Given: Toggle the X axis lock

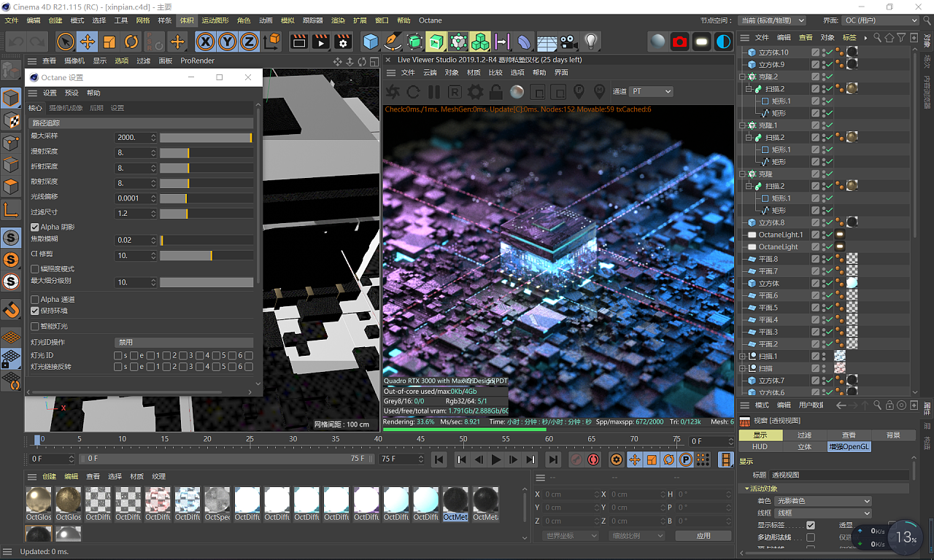Looking at the screenshot, I should (x=207, y=42).
